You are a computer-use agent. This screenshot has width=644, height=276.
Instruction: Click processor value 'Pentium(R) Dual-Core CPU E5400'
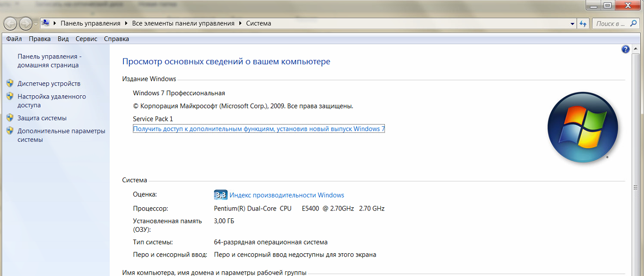[267, 209]
